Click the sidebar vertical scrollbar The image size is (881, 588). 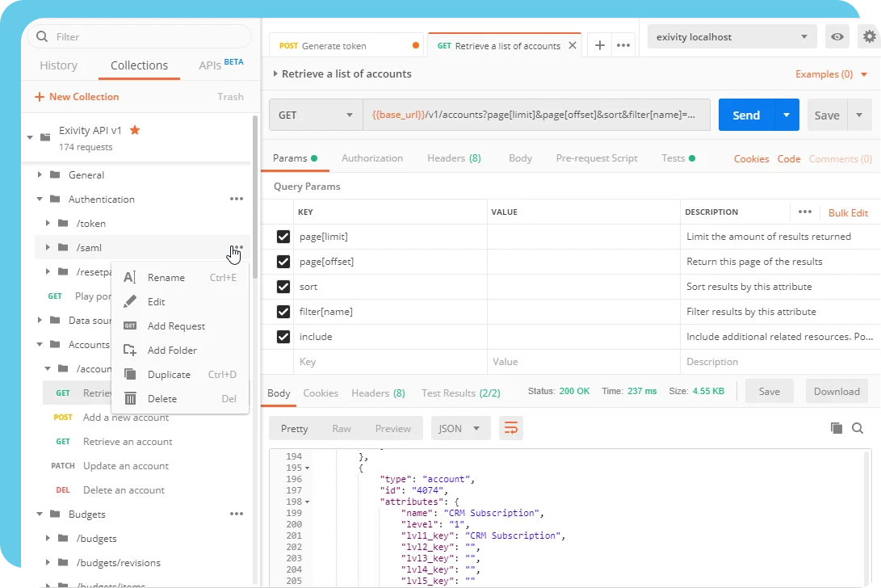pyautogui.click(x=255, y=197)
